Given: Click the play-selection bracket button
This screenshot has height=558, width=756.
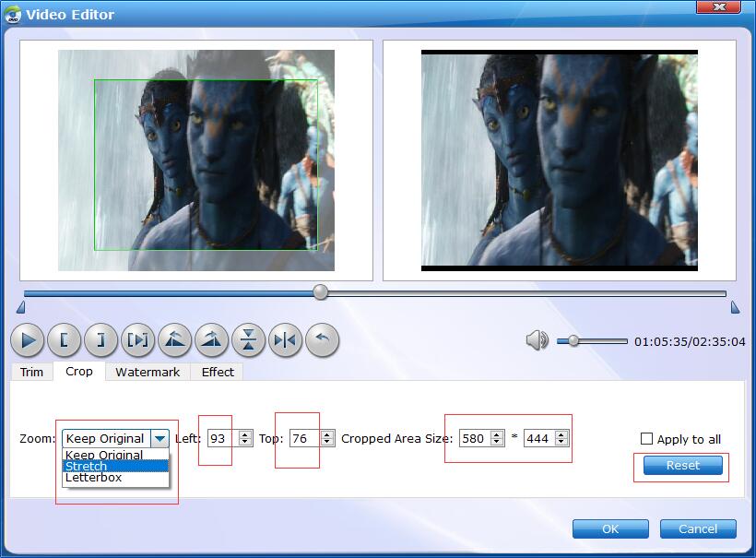Looking at the screenshot, I should pyautogui.click(x=138, y=340).
